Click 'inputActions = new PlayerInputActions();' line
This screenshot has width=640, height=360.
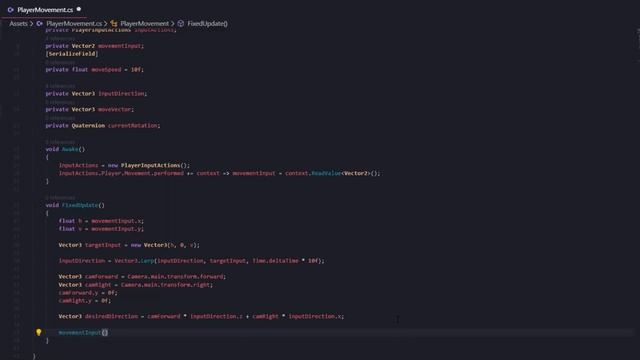click(x=124, y=165)
